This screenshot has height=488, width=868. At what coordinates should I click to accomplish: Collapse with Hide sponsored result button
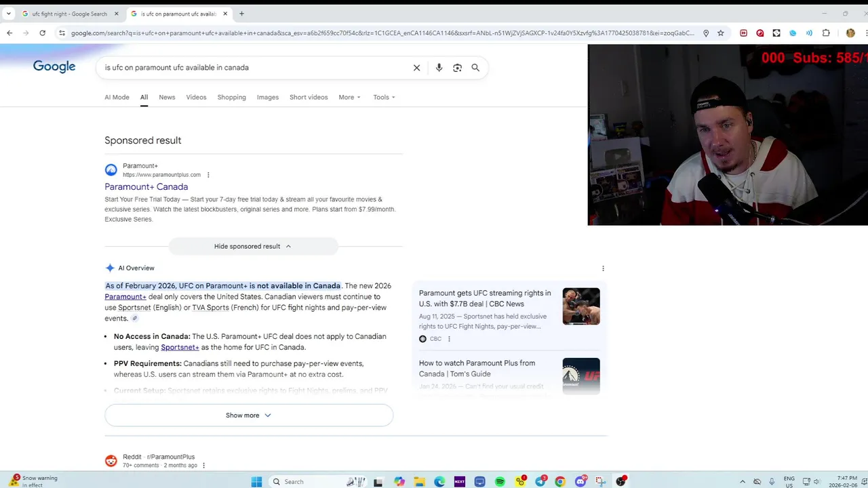(253, 246)
